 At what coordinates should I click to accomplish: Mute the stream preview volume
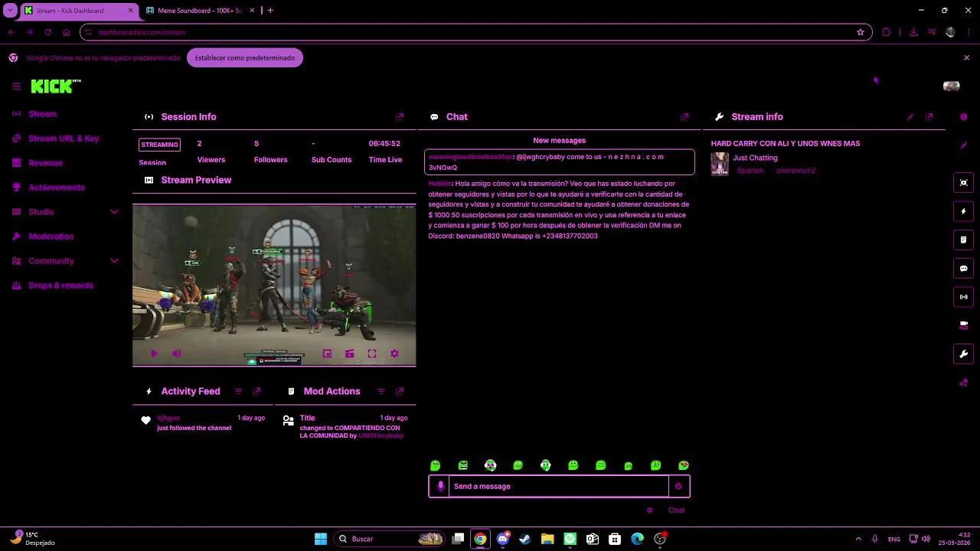(x=177, y=354)
